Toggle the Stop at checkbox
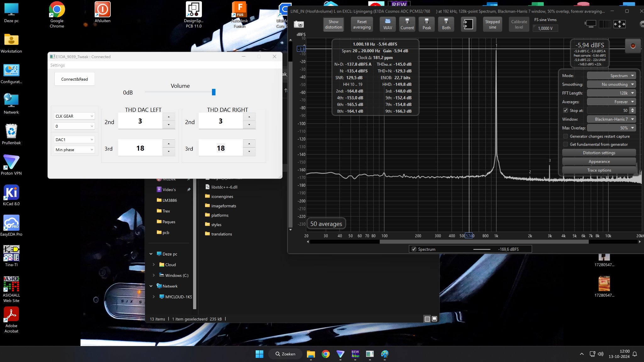 coord(565,111)
